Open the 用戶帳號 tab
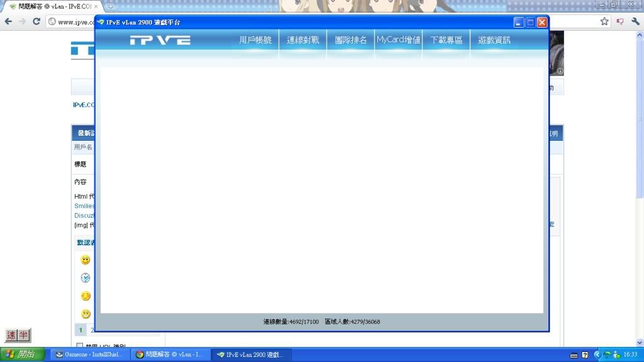Image resolution: width=644 pixels, height=362 pixels. click(x=255, y=40)
